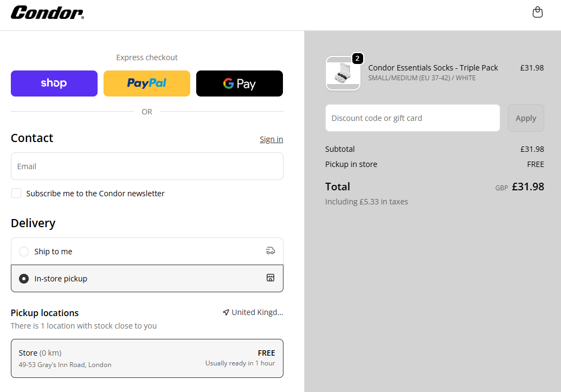Click the Discount code or gift card field
The width and height of the screenshot is (561, 392).
click(412, 118)
